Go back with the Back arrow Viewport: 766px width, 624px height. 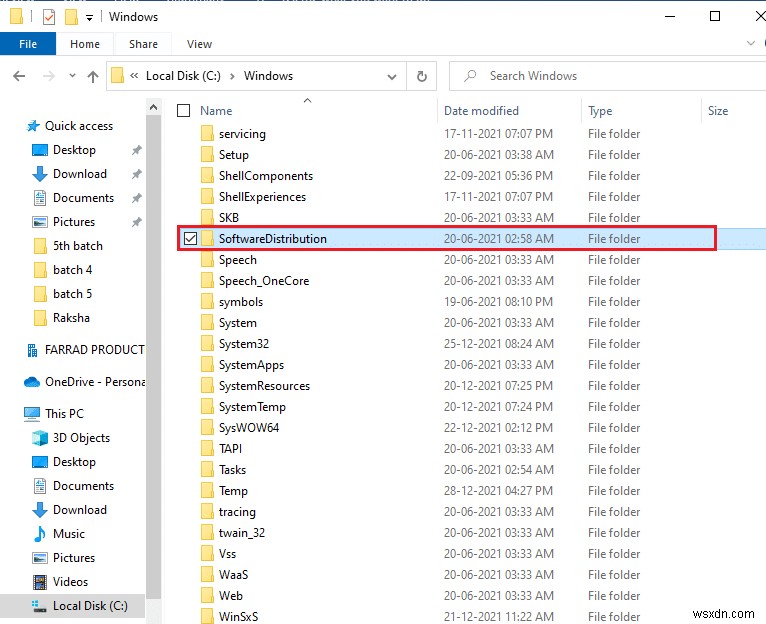click(19, 76)
